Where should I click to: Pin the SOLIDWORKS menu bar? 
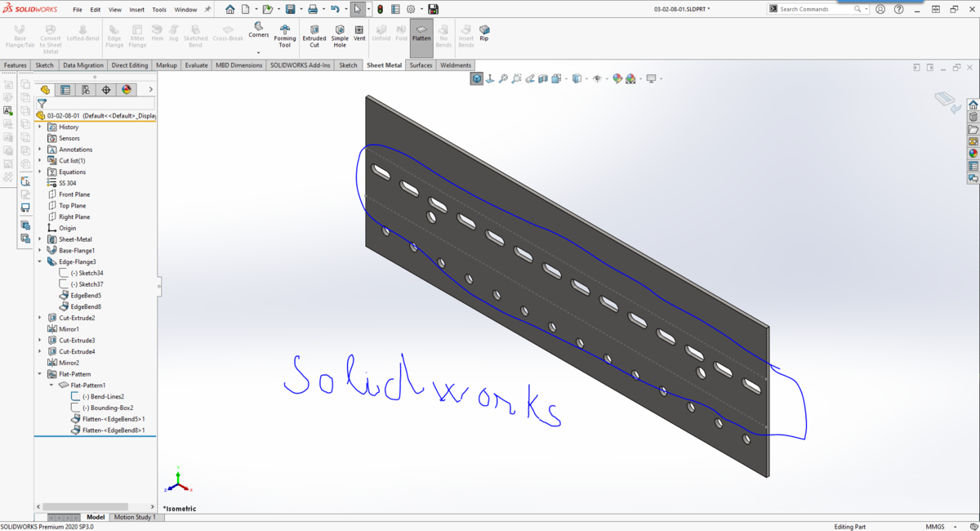(x=207, y=10)
